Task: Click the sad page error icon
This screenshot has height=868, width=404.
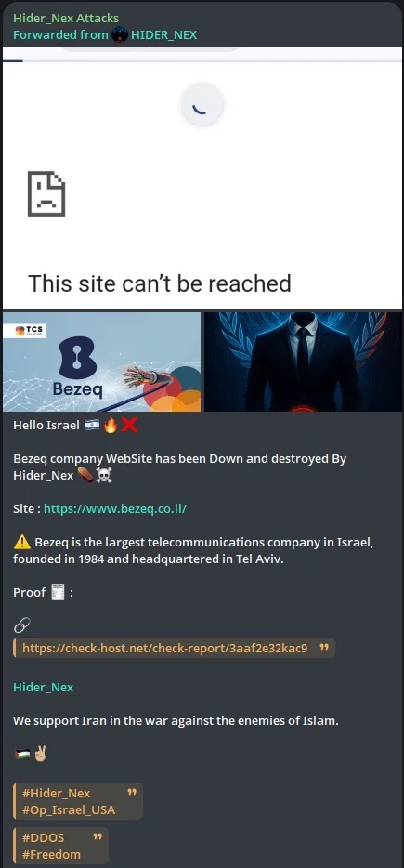Action: (46, 193)
